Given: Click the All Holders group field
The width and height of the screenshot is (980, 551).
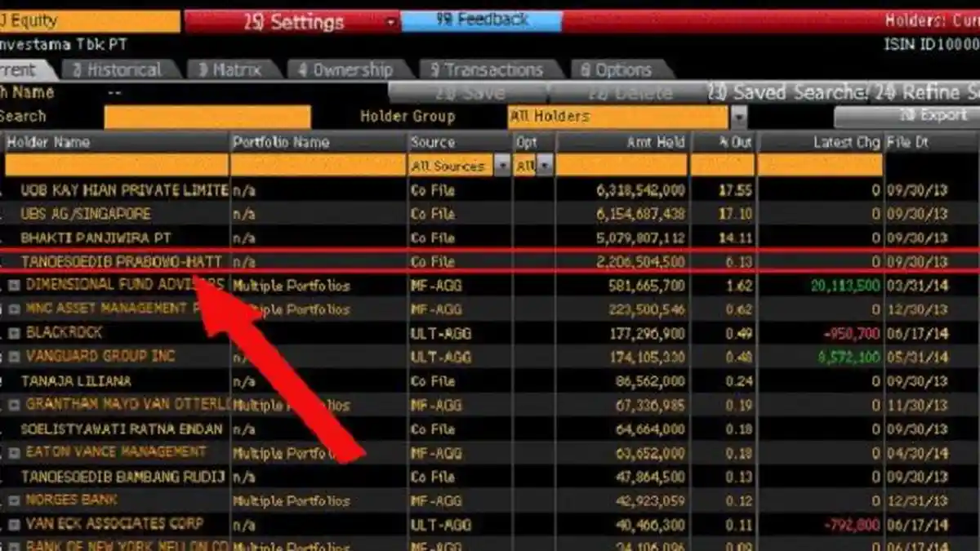Looking at the screenshot, I should click(x=618, y=117).
